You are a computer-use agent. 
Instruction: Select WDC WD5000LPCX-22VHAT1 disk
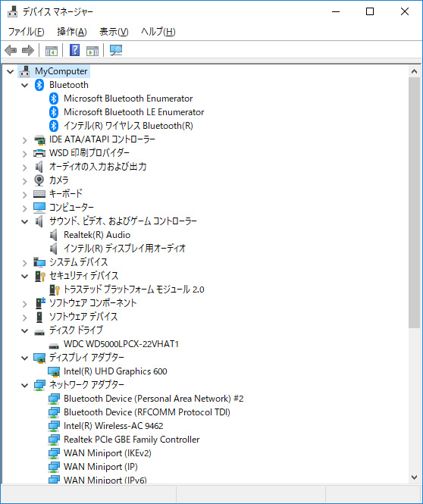pos(121,344)
